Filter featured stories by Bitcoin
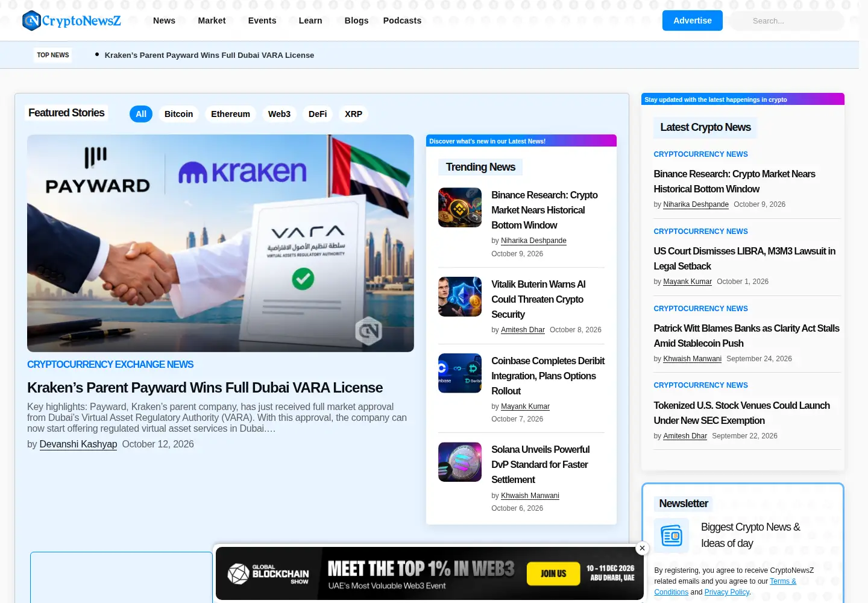Screen dimensions: 868x603 click(179, 114)
